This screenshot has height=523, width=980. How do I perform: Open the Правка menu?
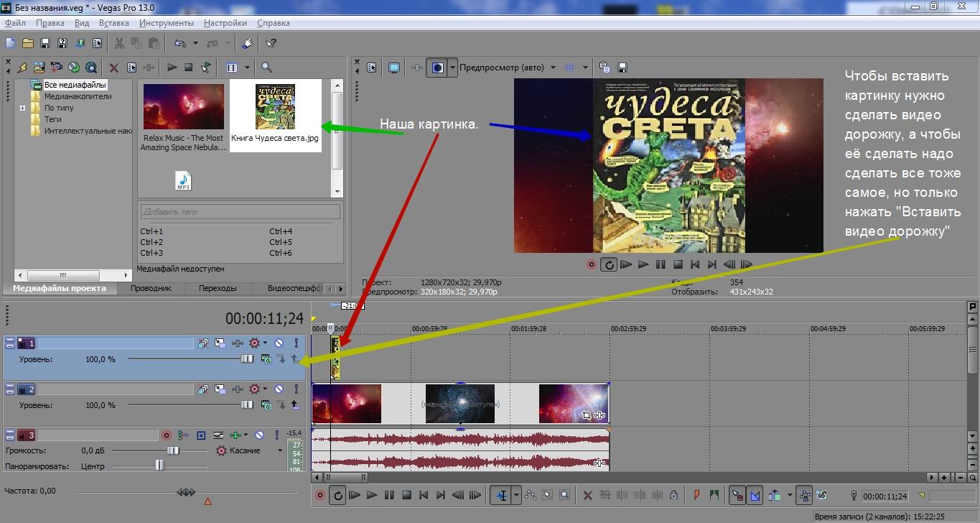(x=50, y=23)
